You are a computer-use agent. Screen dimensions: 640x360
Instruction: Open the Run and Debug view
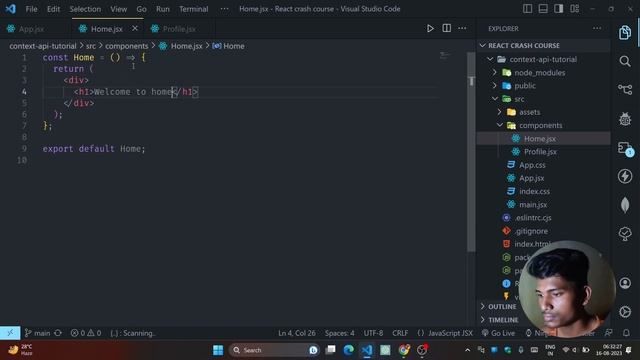[x=625, y=119]
